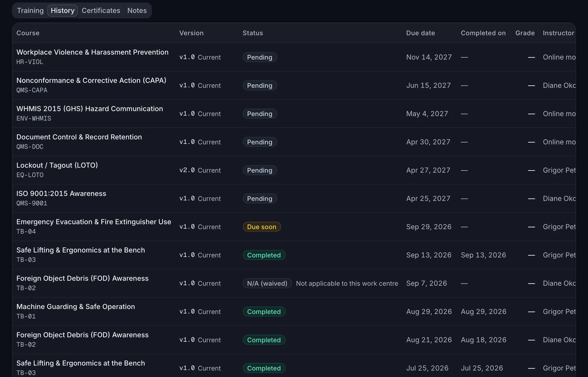Click the Status column header
The height and width of the screenshot is (377, 588).
253,33
